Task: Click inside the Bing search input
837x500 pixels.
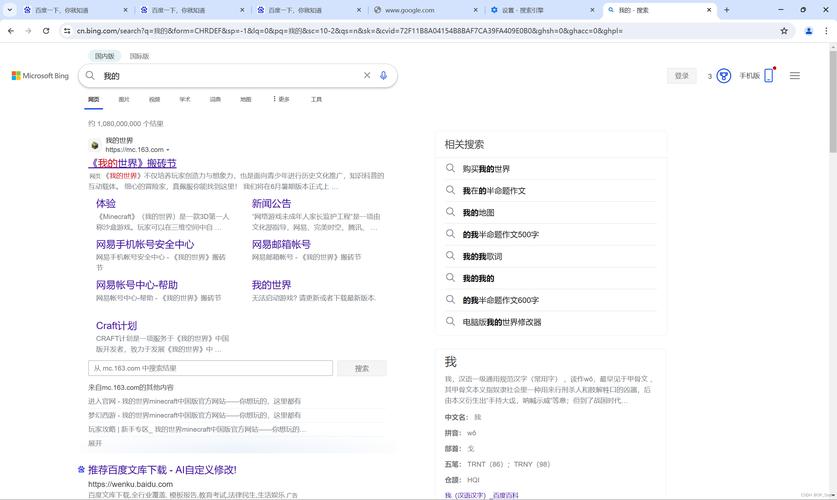Action: 230,76
